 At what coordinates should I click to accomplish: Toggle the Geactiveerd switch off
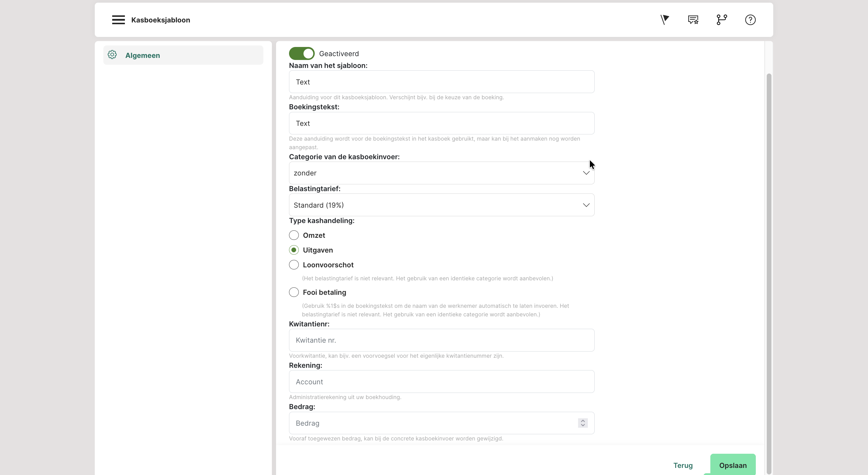[301, 53]
